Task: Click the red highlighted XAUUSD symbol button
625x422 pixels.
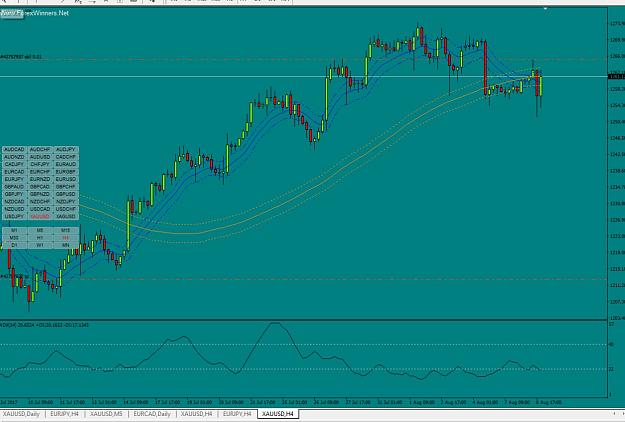Action: [x=40, y=216]
